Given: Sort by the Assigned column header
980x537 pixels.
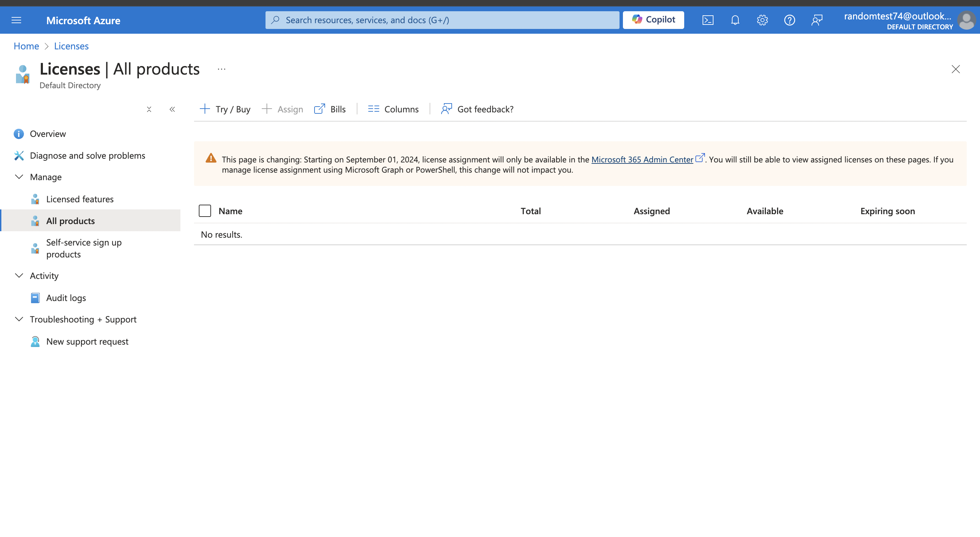Looking at the screenshot, I should coord(651,211).
